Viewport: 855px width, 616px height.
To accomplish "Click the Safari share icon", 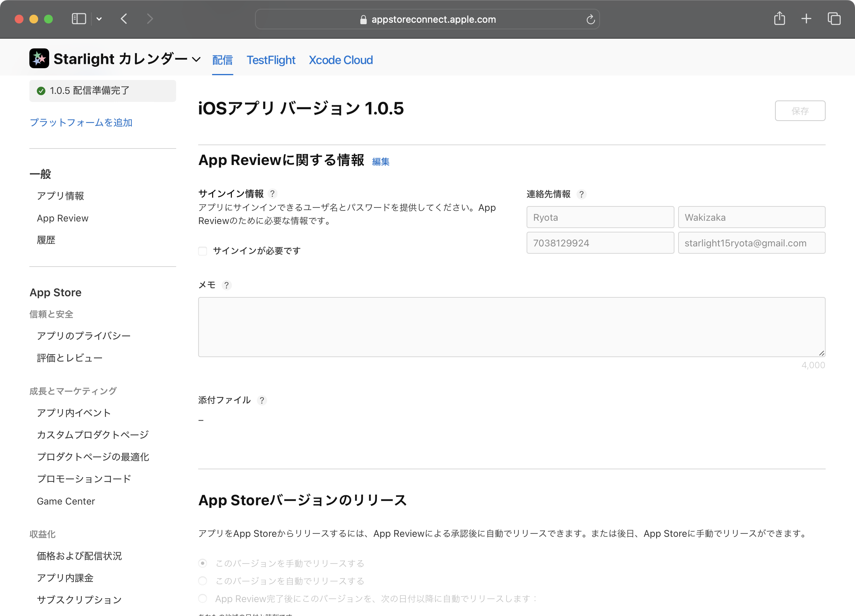I will [779, 18].
